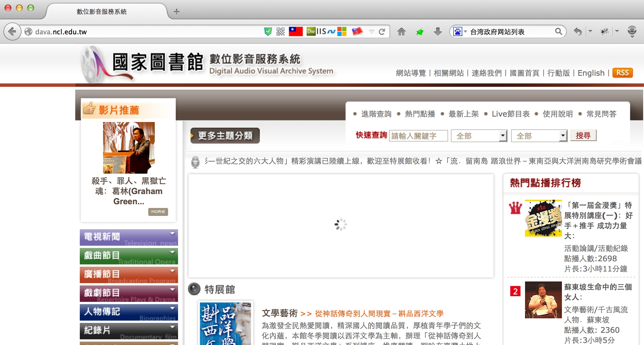Click the green shield security icon

click(268, 31)
